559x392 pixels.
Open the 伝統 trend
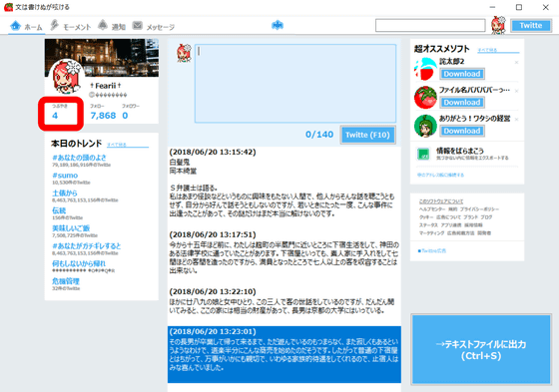coord(59,210)
